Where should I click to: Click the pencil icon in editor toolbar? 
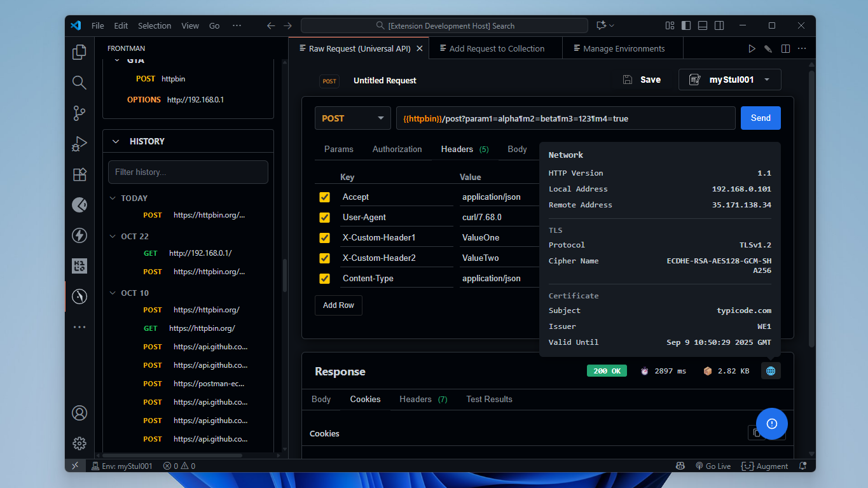[768, 48]
